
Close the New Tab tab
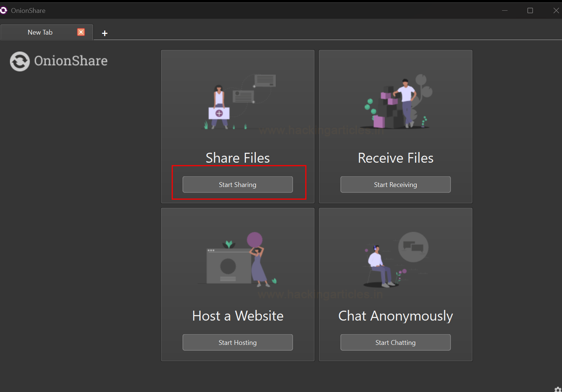[81, 32]
